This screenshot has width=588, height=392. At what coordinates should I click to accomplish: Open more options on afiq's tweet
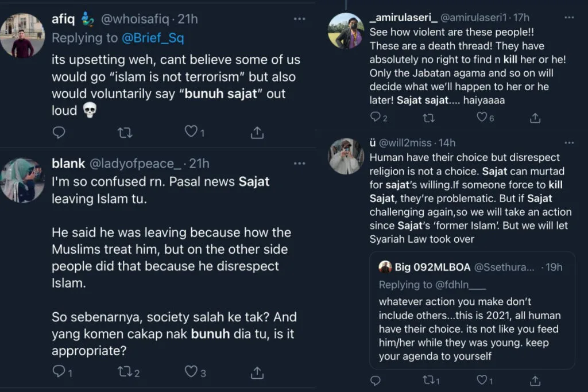click(x=299, y=19)
